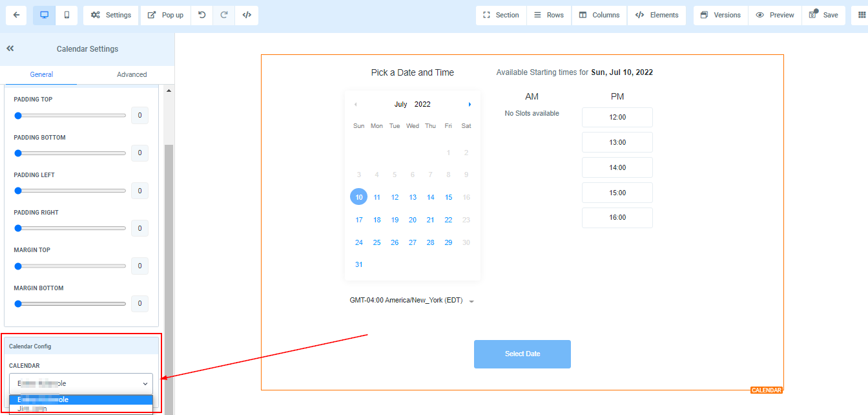Image resolution: width=868 pixels, height=415 pixels.
Task: Click the undo icon
Action: [x=202, y=15]
